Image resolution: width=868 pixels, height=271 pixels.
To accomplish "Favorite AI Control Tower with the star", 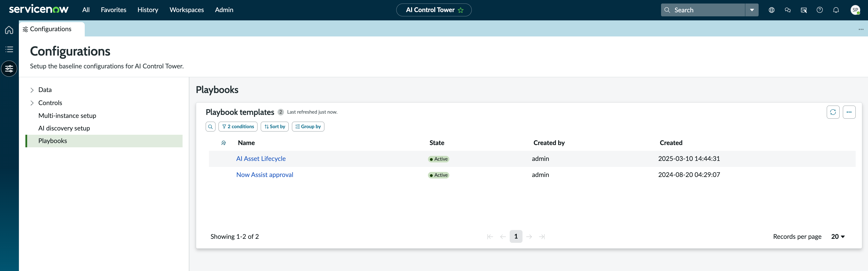I will pyautogui.click(x=461, y=10).
